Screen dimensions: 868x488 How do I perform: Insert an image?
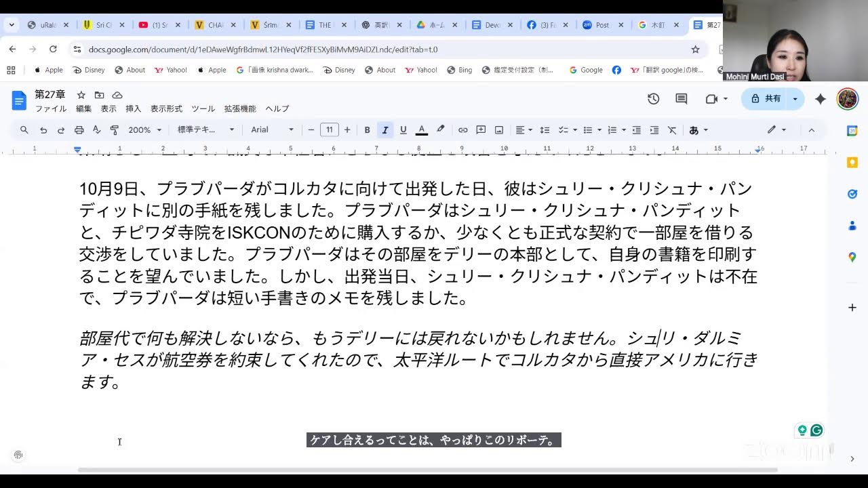[499, 130]
